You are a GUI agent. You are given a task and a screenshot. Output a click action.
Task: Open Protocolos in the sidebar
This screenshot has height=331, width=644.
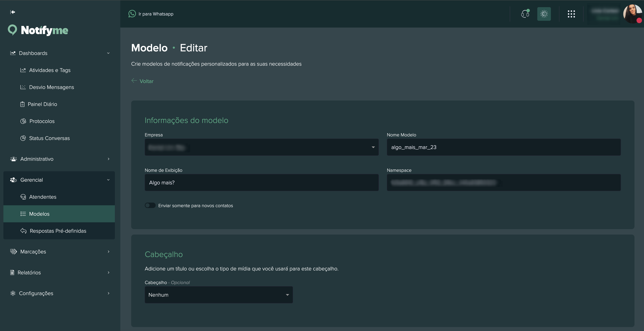(42, 121)
